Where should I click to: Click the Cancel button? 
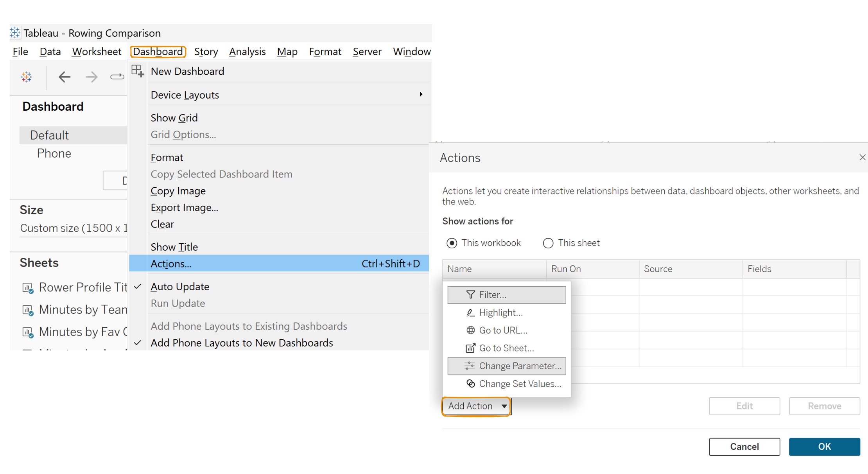[744, 447]
